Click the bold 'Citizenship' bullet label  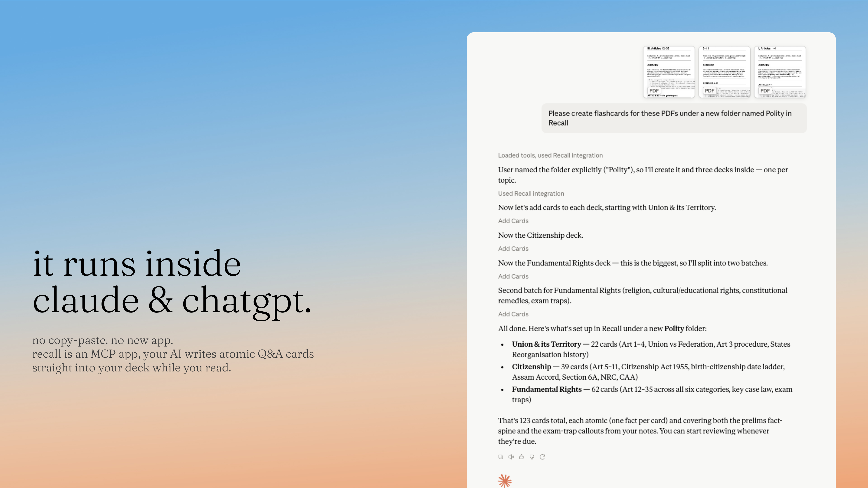[531, 367]
